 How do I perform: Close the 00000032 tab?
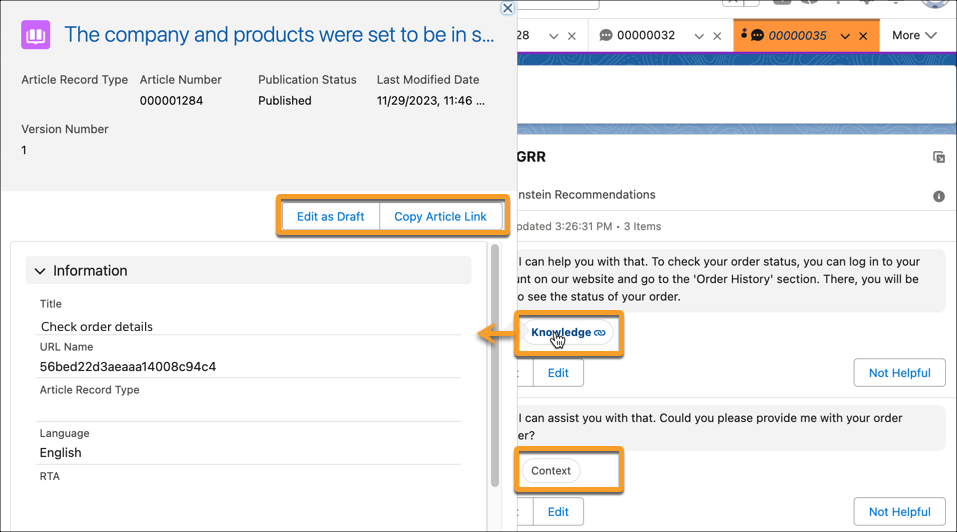pyautogui.click(x=717, y=36)
